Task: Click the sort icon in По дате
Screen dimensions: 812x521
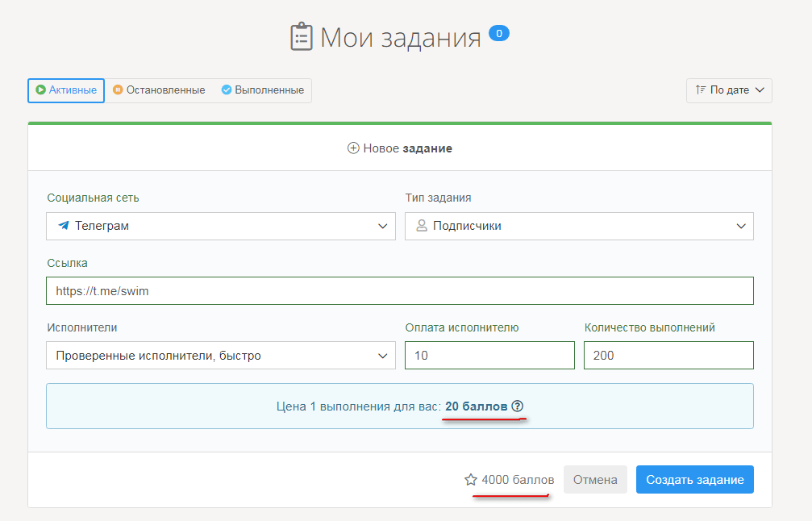Action: point(700,90)
